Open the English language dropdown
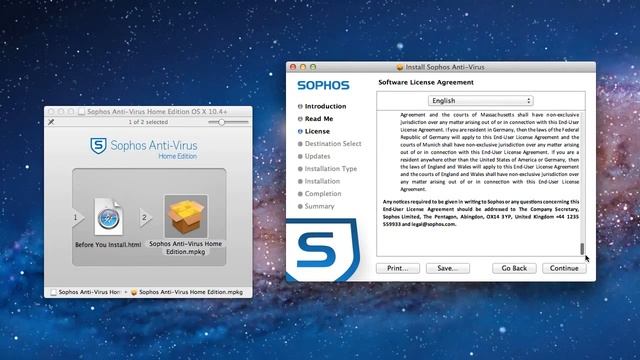640x360 pixels. [x=480, y=100]
